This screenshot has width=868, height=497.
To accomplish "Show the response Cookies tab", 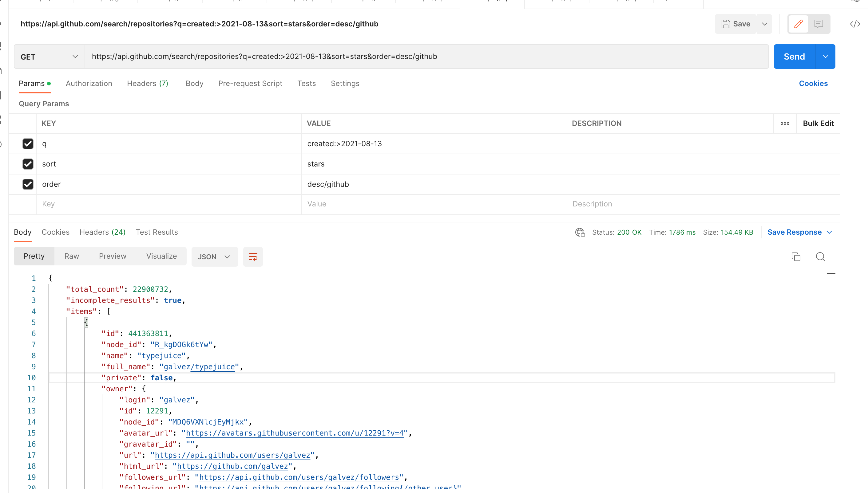I will click(55, 233).
